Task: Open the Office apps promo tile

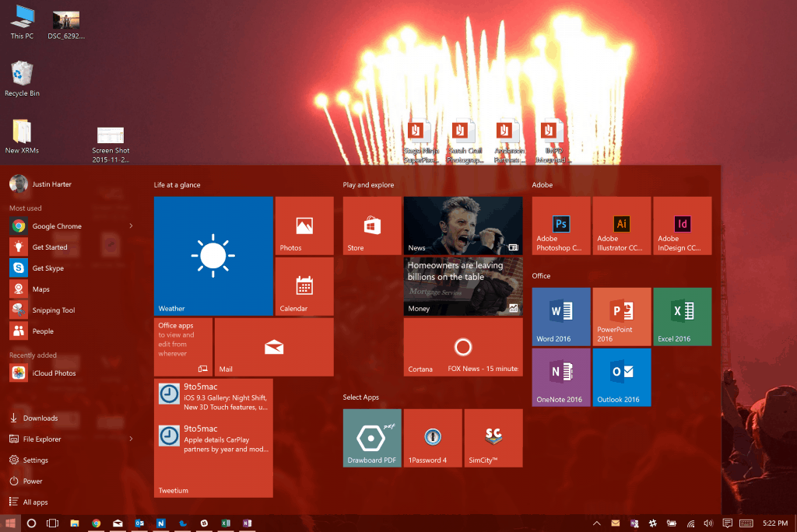Action: (x=183, y=347)
